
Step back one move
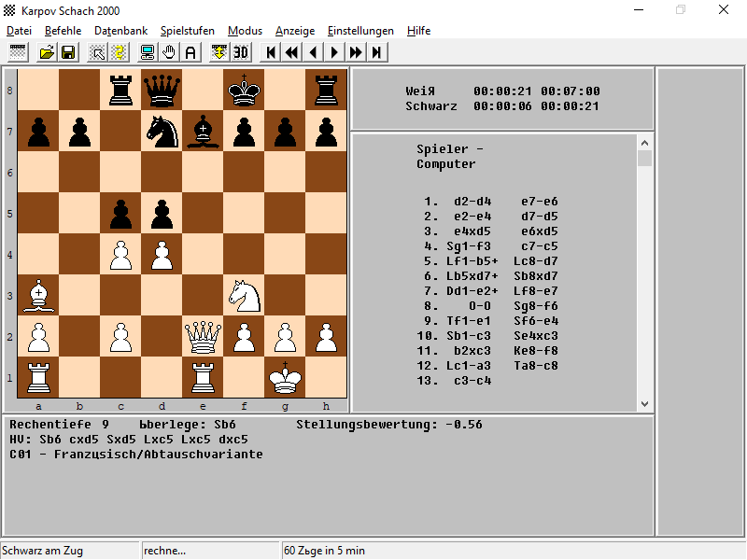pos(313,52)
